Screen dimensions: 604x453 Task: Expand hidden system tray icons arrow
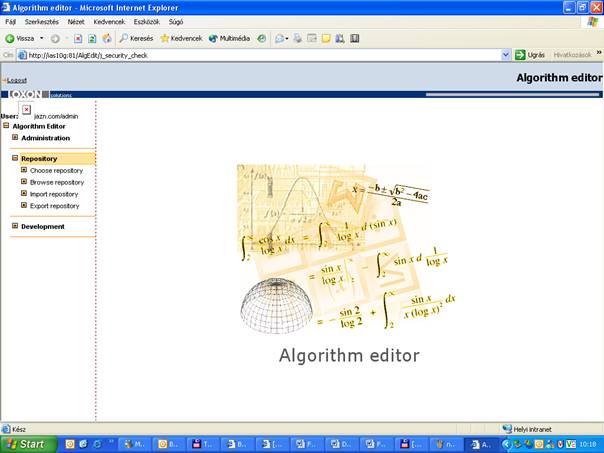point(506,445)
